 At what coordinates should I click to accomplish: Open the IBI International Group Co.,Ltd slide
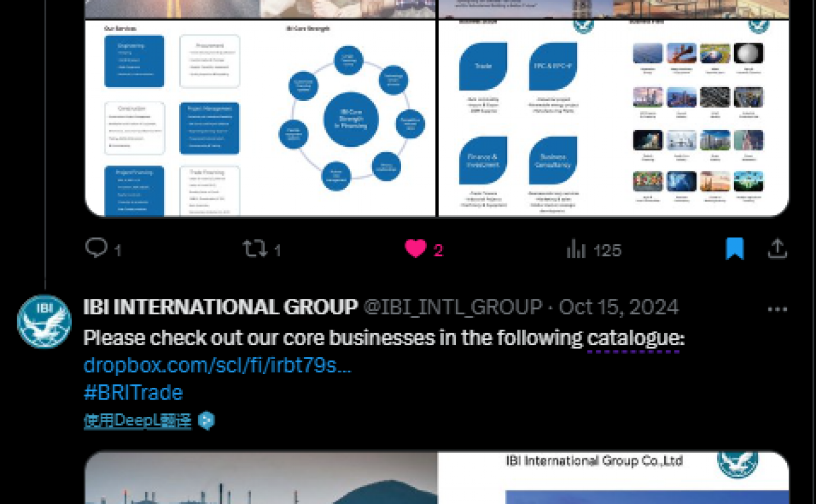click(614, 478)
